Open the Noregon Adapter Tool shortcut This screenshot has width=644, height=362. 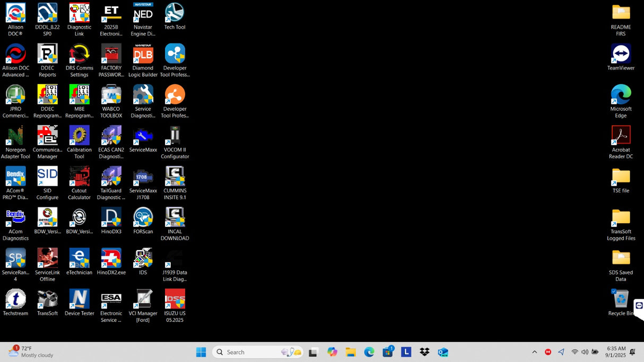point(15,136)
